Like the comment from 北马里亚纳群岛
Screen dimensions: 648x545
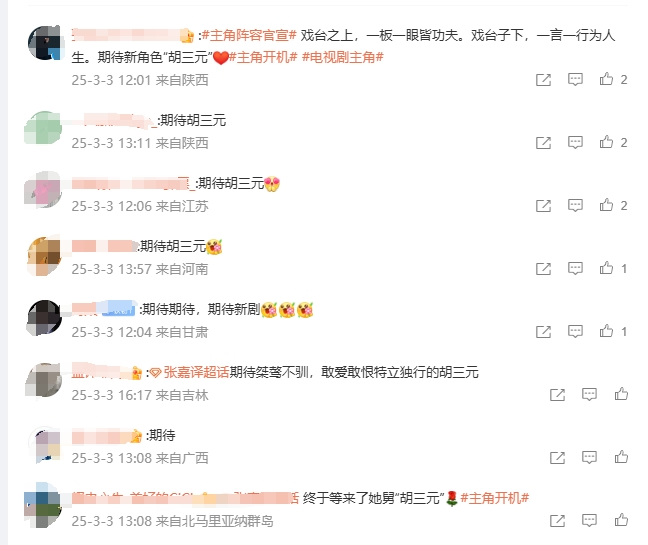pyautogui.click(x=621, y=520)
